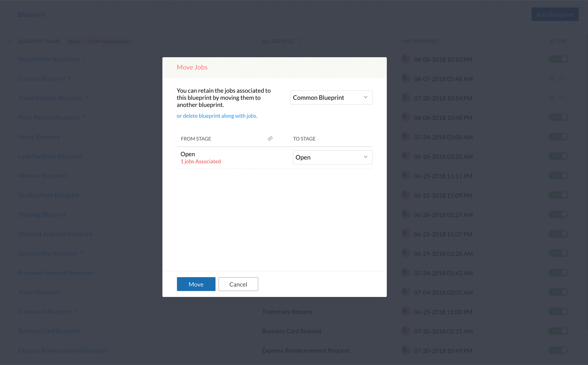Screen dimensions: 588x365
Task: Open the Business Card Blueprint entry
Action: pyautogui.click(x=49, y=331)
